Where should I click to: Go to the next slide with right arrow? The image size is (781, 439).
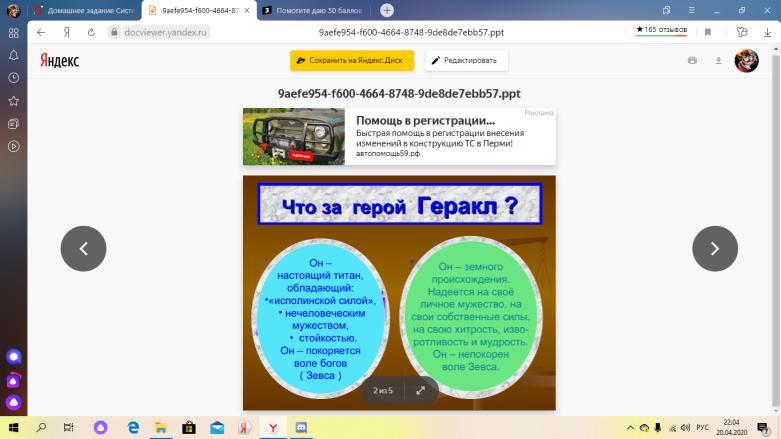714,249
